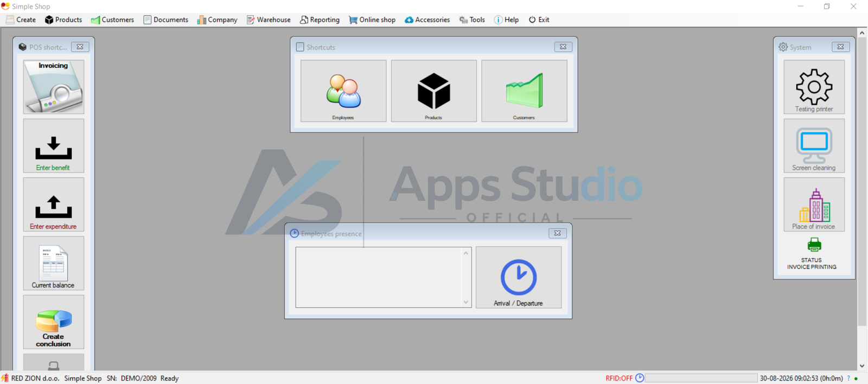Open the Tools menu
Image resolution: width=868 pixels, height=384 pixels.
coord(472,20)
